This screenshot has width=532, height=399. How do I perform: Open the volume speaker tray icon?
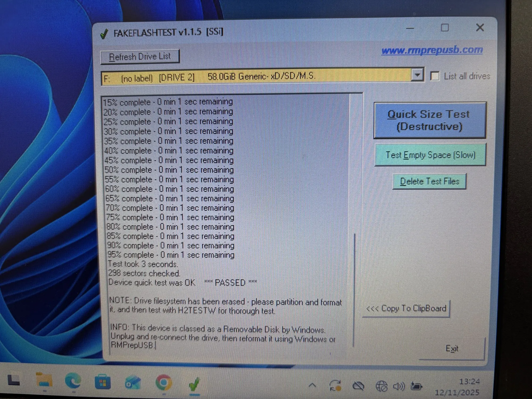point(399,386)
